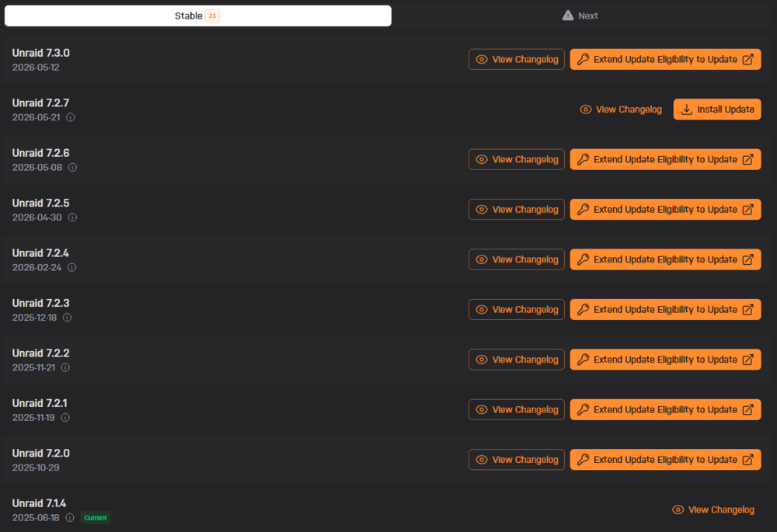View Changelog for Unraid 7.2.5
This screenshot has width=777, height=532.
pyautogui.click(x=517, y=210)
